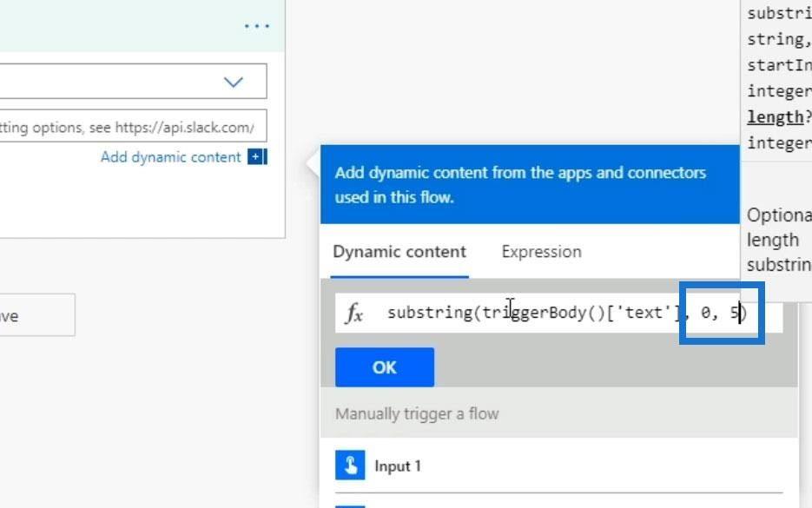Expand the channel dropdown chevron
812x508 pixels.
[x=233, y=82]
